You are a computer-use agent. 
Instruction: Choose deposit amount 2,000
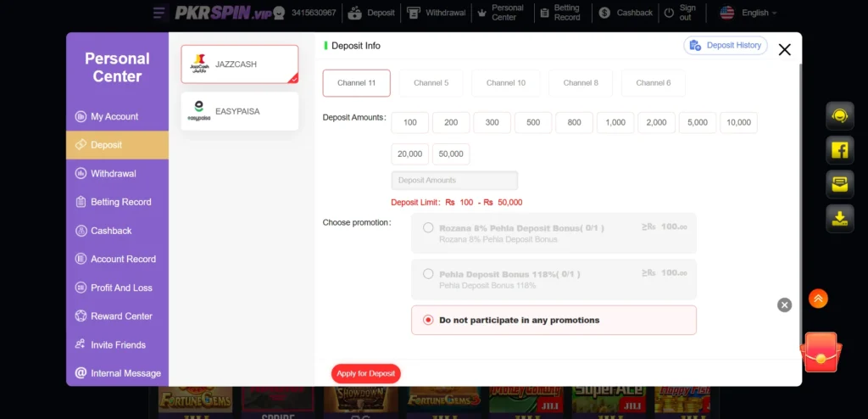coord(657,122)
